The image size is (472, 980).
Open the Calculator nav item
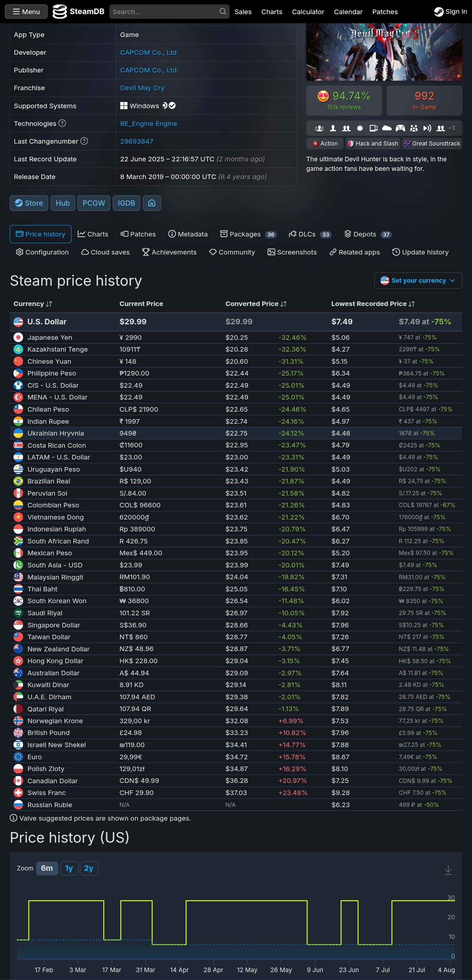point(308,12)
